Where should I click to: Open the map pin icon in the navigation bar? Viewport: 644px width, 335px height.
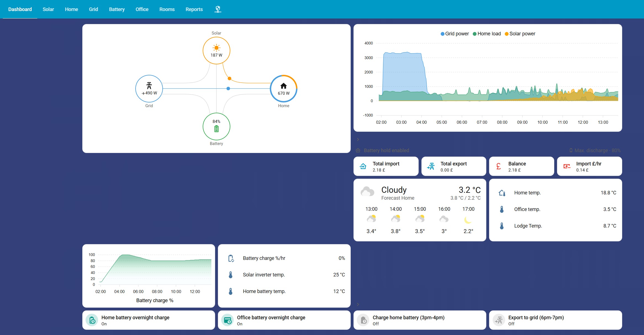(218, 9)
